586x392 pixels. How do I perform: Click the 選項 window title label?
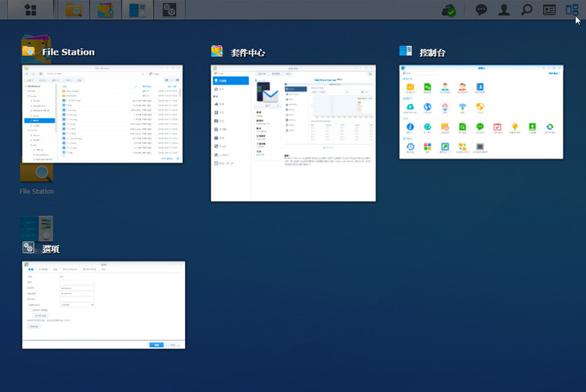[51, 248]
